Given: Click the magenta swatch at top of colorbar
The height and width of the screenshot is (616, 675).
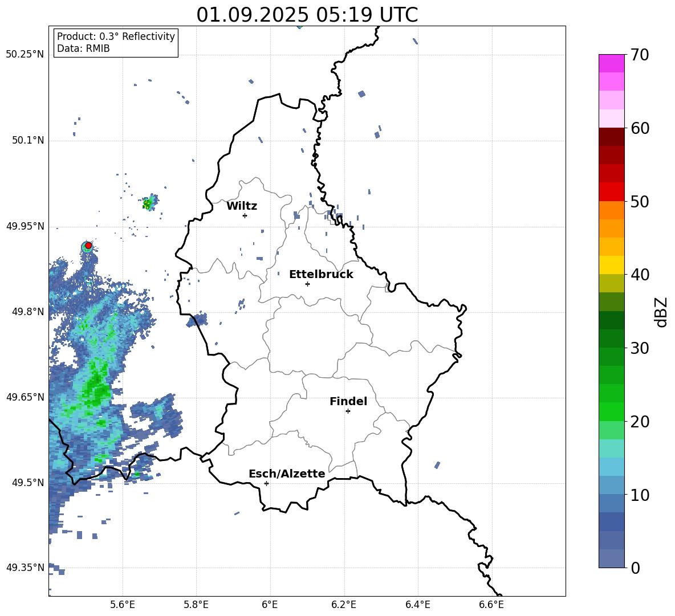Looking at the screenshot, I should coord(611,63).
